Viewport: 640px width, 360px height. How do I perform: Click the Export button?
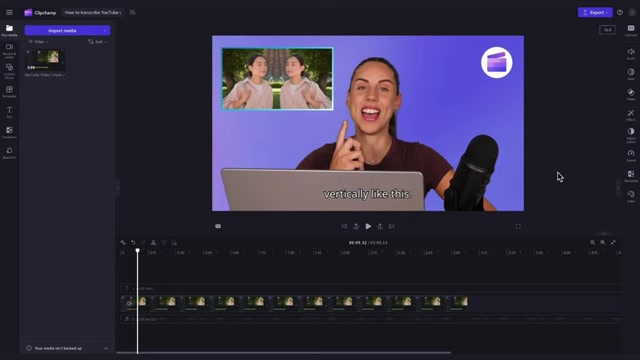click(x=595, y=12)
